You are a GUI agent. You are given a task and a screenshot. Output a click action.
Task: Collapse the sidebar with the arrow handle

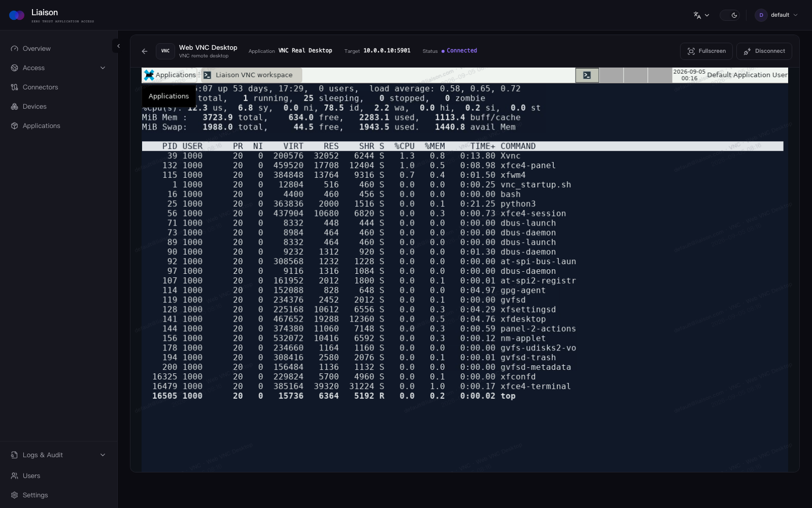click(118, 46)
